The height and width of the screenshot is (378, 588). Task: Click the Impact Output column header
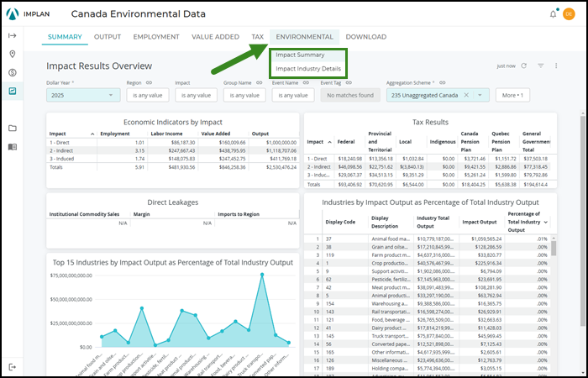(x=481, y=222)
